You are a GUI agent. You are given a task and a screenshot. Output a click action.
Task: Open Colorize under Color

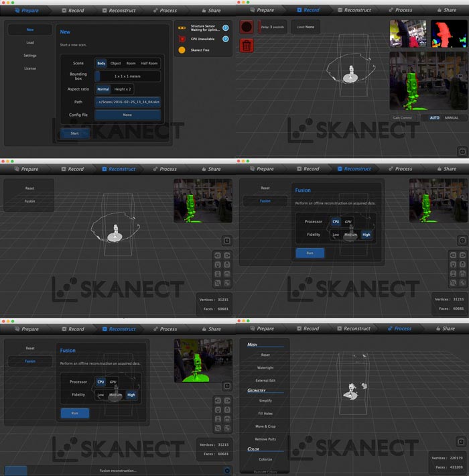tap(265, 459)
